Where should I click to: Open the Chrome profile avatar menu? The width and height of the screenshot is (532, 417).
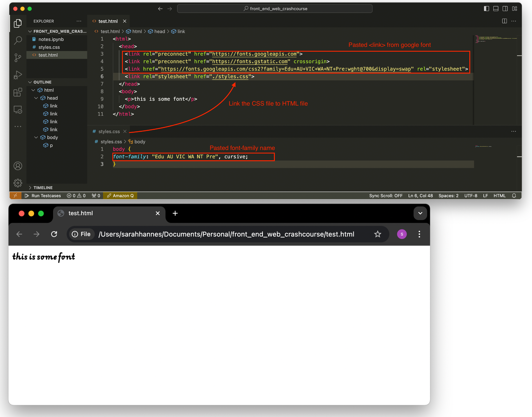[x=402, y=234]
